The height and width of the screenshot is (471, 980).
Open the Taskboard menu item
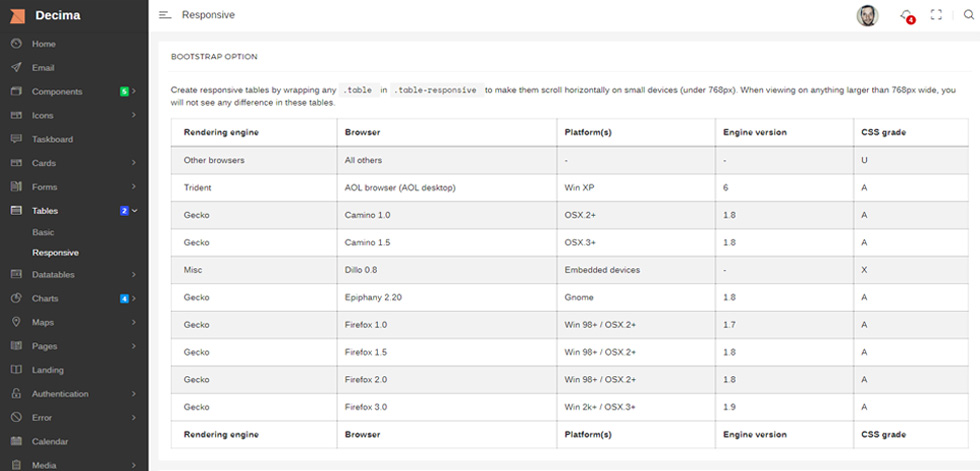pos(52,139)
